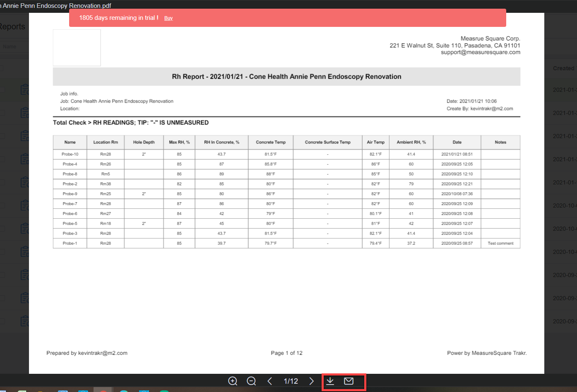This screenshot has width=577, height=392.
Task: Click the 2021/01/21 08:51 date cell
Action: tap(457, 154)
